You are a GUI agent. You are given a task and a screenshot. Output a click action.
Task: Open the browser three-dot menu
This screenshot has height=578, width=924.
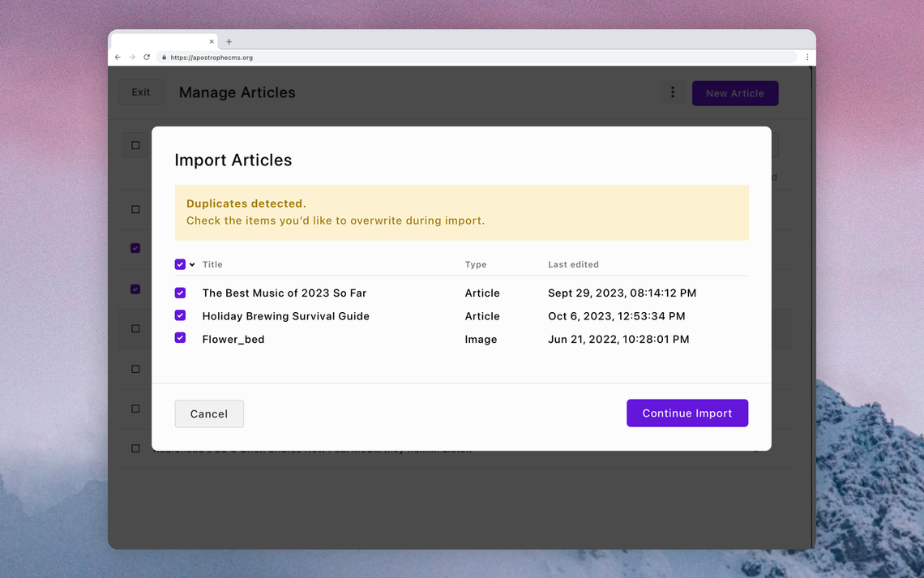(x=807, y=58)
